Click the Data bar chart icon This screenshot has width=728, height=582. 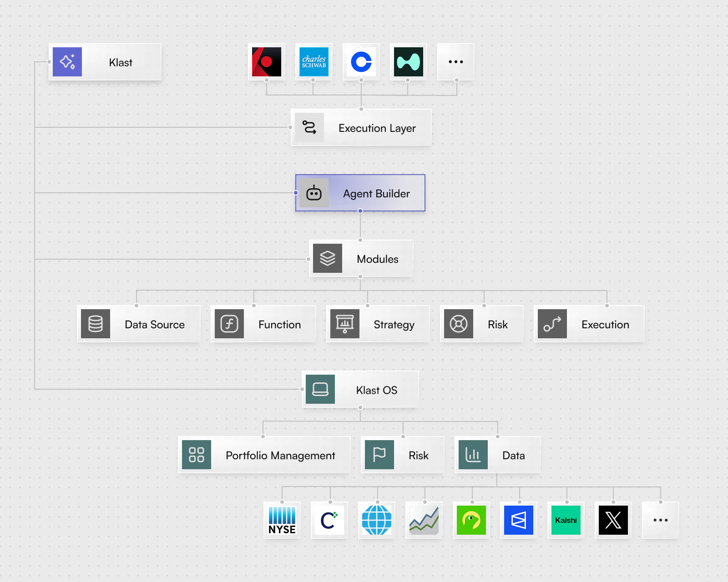473,455
